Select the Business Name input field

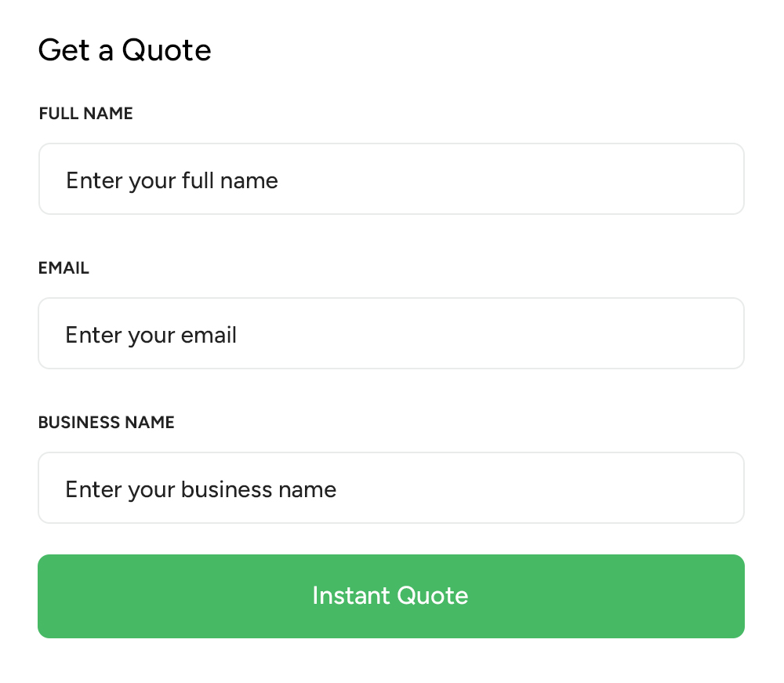pyautogui.click(x=390, y=488)
